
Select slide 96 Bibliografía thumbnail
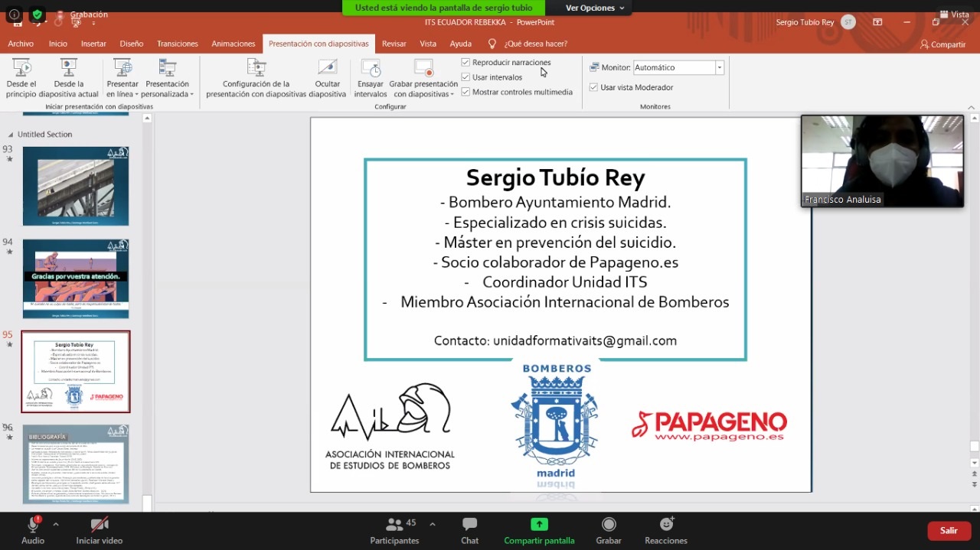click(76, 464)
